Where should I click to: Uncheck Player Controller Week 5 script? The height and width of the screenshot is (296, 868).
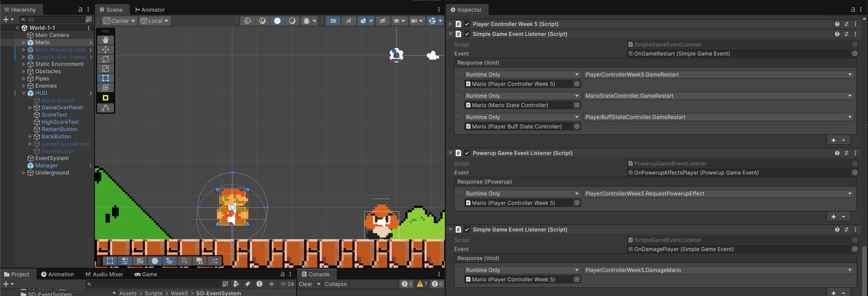[x=467, y=24]
